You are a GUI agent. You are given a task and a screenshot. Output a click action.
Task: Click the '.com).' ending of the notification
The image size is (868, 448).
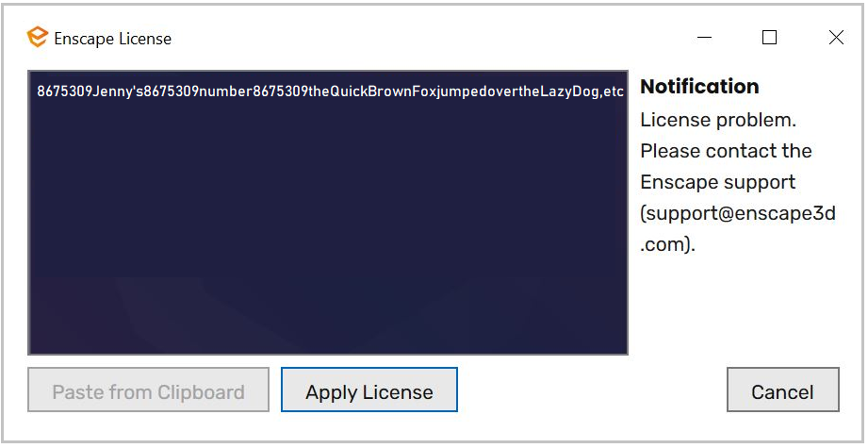coord(667,244)
